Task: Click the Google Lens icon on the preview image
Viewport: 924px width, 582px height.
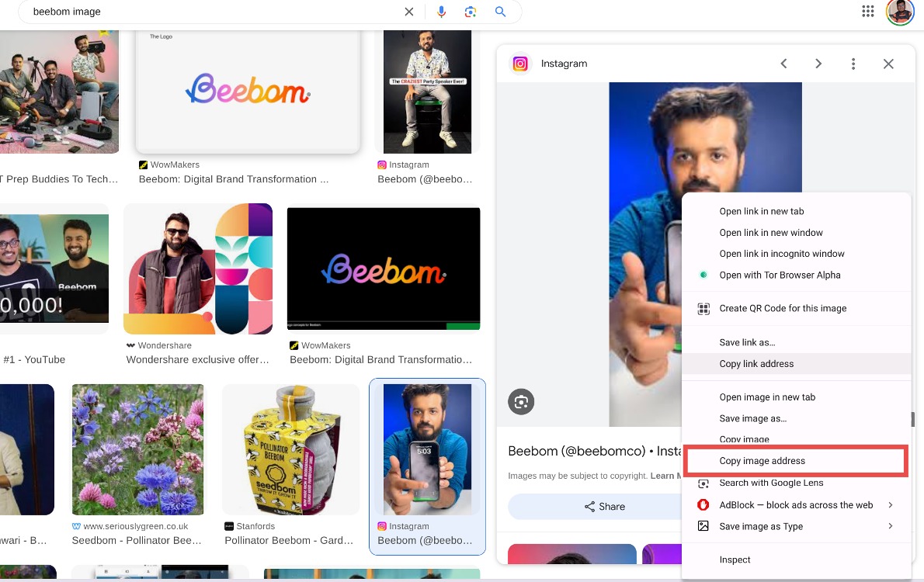Action: click(x=521, y=402)
